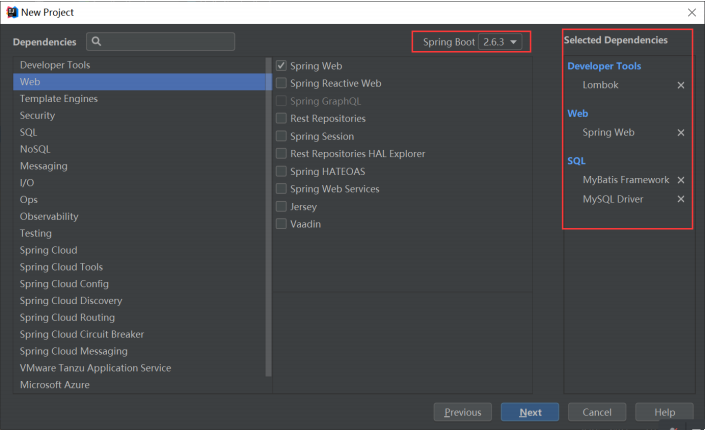The width and height of the screenshot is (707, 432).
Task: Select Developer Tools category
Action: [x=140, y=65]
